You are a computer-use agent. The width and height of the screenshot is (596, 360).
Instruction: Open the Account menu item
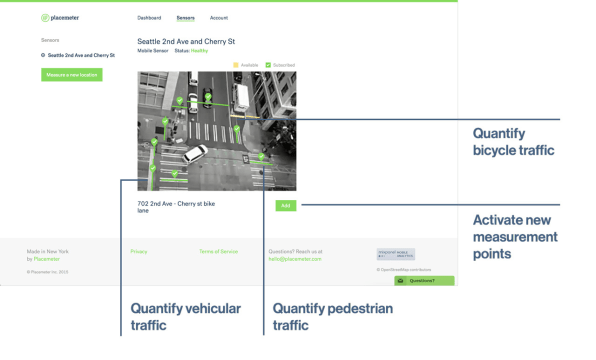[219, 18]
